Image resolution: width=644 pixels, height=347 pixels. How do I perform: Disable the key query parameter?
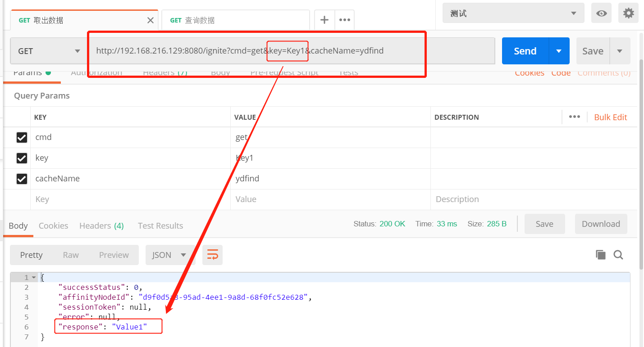(22, 158)
